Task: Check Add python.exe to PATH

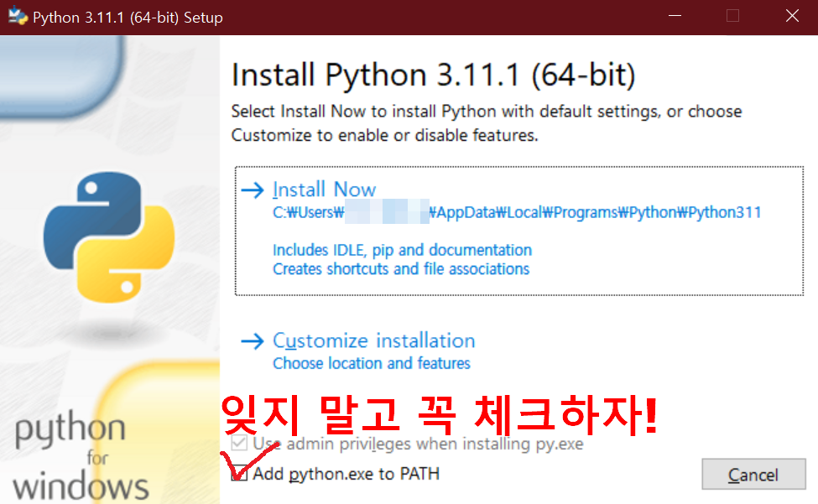Action: 239,473
